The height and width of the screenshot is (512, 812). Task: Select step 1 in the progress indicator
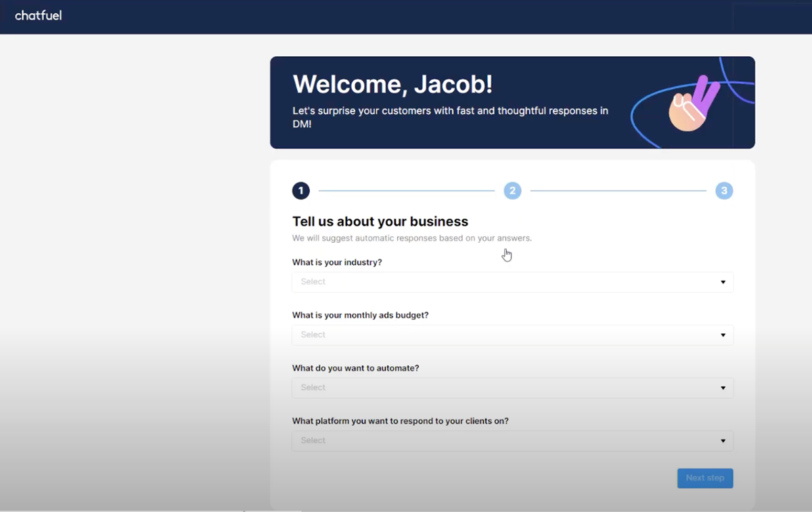(x=301, y=191)
